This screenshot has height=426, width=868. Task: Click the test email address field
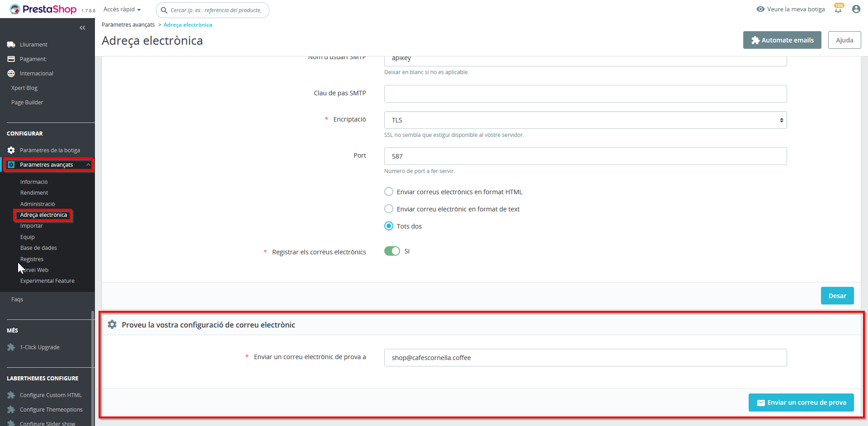pyautogui.click(x=585, y=357)
